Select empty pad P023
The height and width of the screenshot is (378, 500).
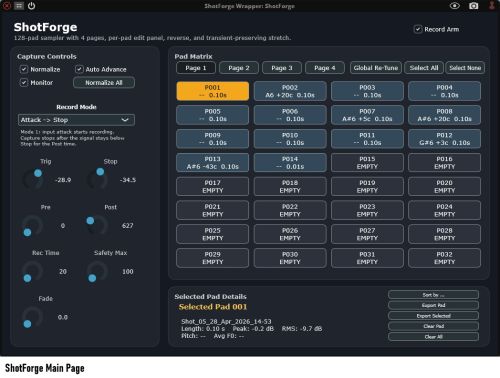pyautogui.click(x=367, y=210)
